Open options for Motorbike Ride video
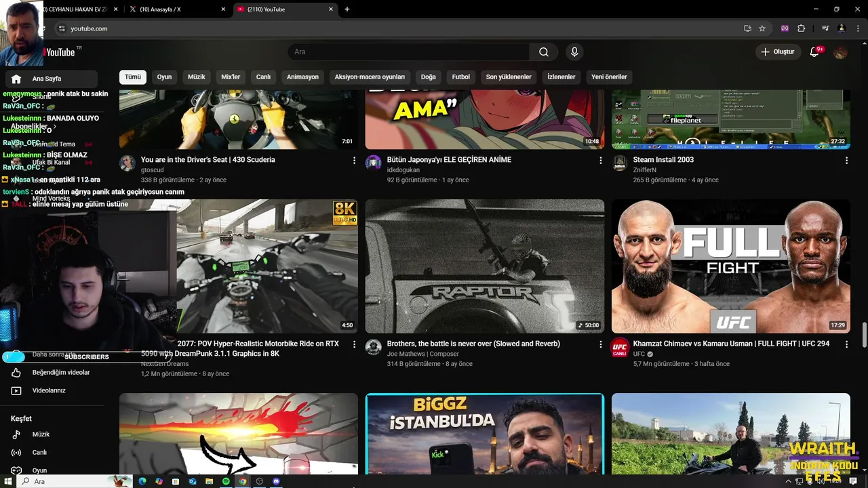The image size is (868, 488). click(x=354, y=344)
